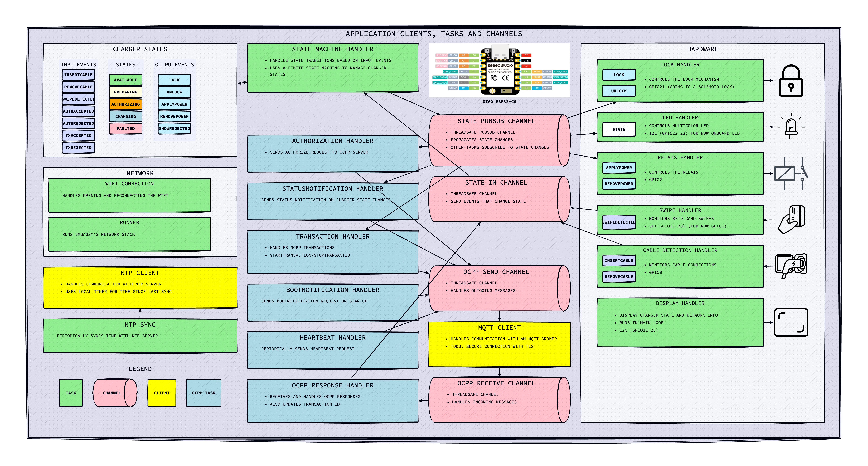Screen dimensions: 868x466
Task: Click the Transaction Handler block
Action: pyautogui.click(x=333, y=252)
